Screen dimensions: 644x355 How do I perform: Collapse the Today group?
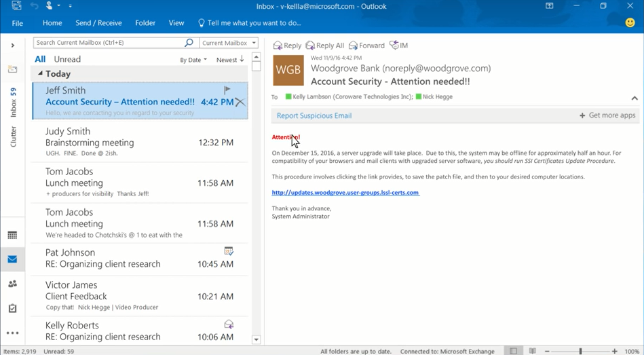(40, 73)
